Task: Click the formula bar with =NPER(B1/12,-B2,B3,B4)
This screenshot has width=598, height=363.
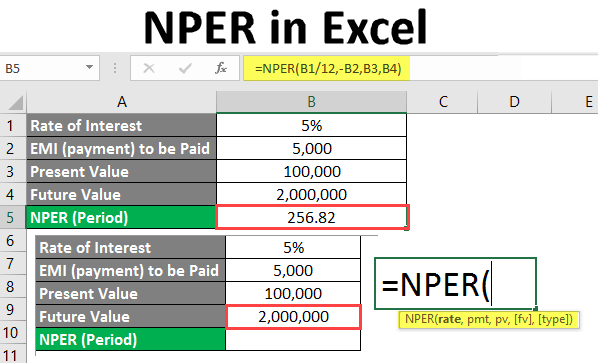Action: click(x=326, y=69)
